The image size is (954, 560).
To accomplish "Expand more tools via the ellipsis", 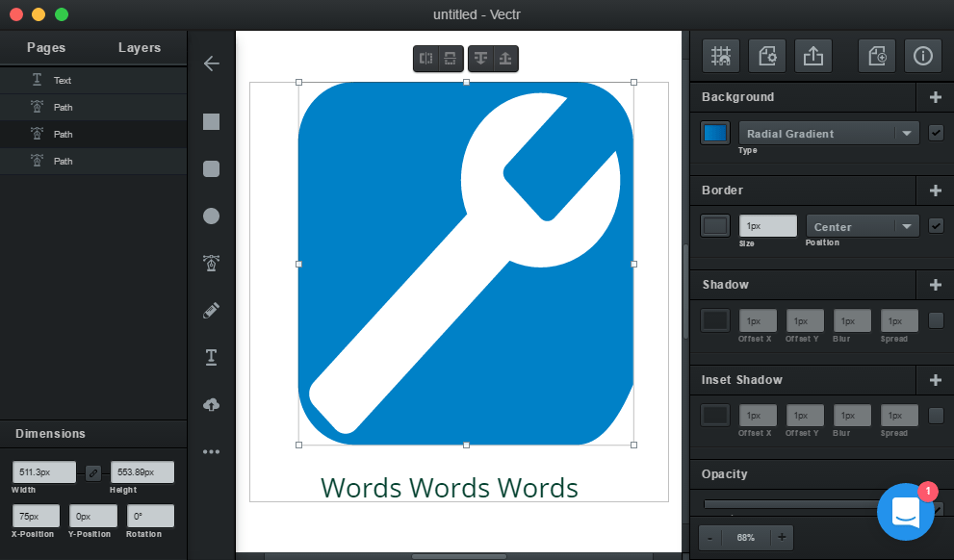I will click(211, 451).
